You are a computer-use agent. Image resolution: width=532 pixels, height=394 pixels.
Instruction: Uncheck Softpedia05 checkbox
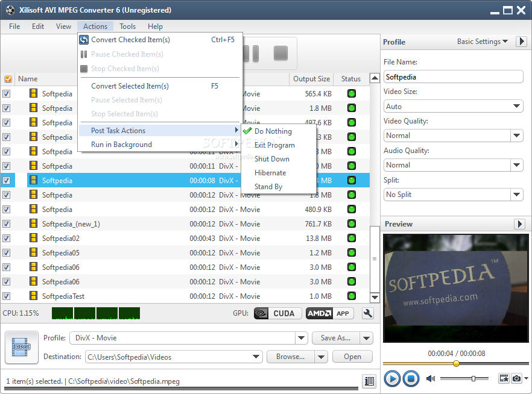click(x=7, y=253)
